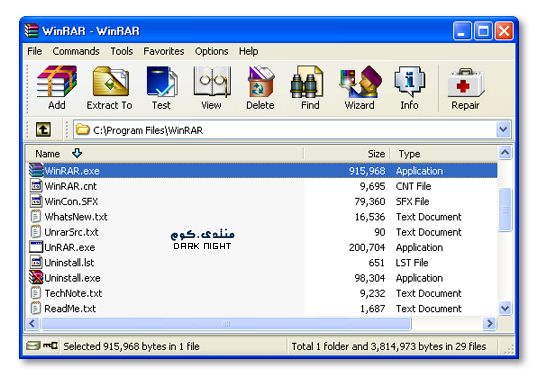The width and height of the screenshot is (538, 376).
Task: Show archive Info toolbar icon
Action: click(x=410, y=82)
